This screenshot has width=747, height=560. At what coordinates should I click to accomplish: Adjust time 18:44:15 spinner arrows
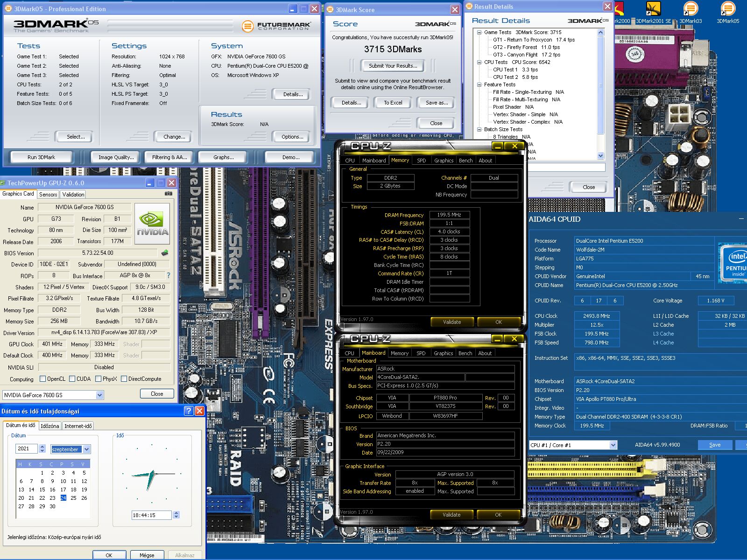click(176, 515)
